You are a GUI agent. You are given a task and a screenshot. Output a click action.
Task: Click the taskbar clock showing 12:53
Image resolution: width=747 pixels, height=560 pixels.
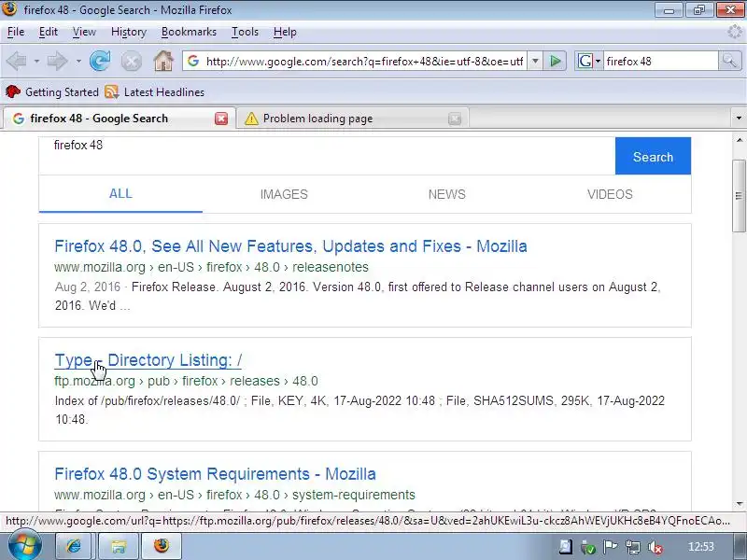click(701, 547)
